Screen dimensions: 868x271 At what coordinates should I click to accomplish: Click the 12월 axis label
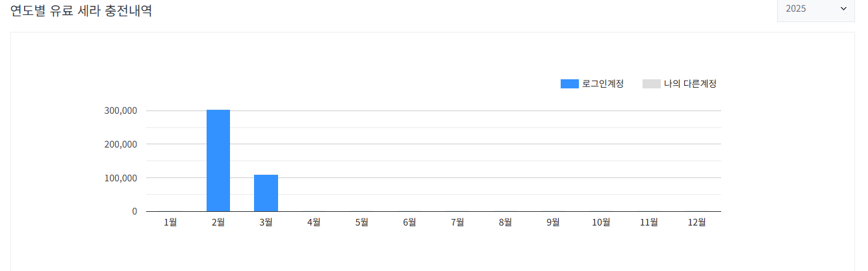coord(696,222)
